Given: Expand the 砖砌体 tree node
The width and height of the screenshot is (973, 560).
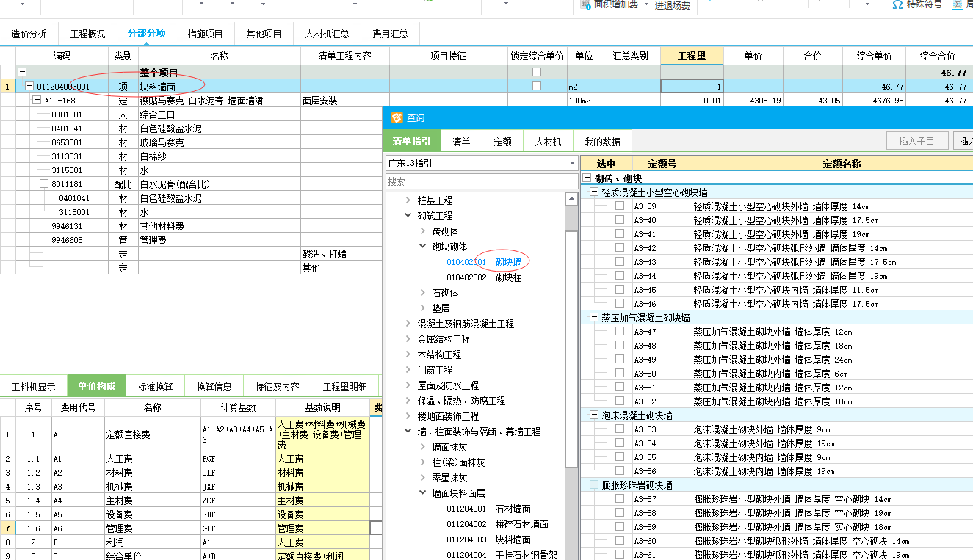Looking at the screenshot, I should (423, 231).
